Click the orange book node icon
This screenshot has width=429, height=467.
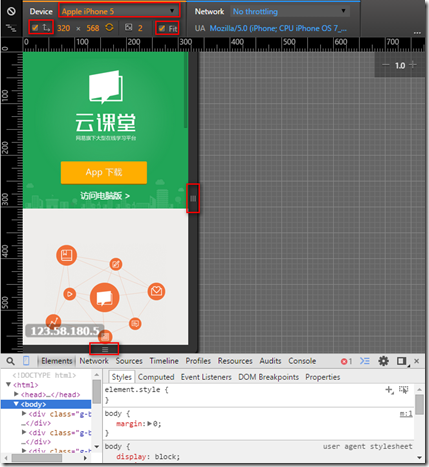67,256
